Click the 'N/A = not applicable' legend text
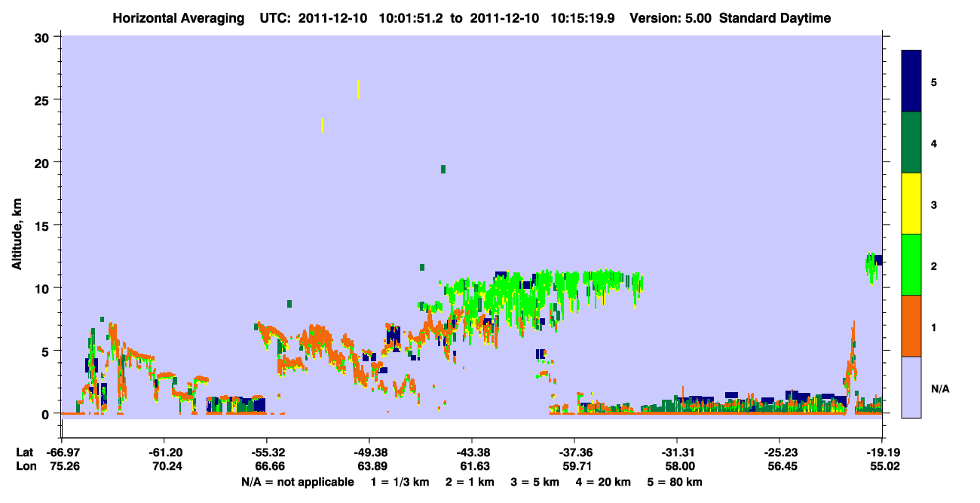Viewport: 980px width, 503px height. coord(297,482)
